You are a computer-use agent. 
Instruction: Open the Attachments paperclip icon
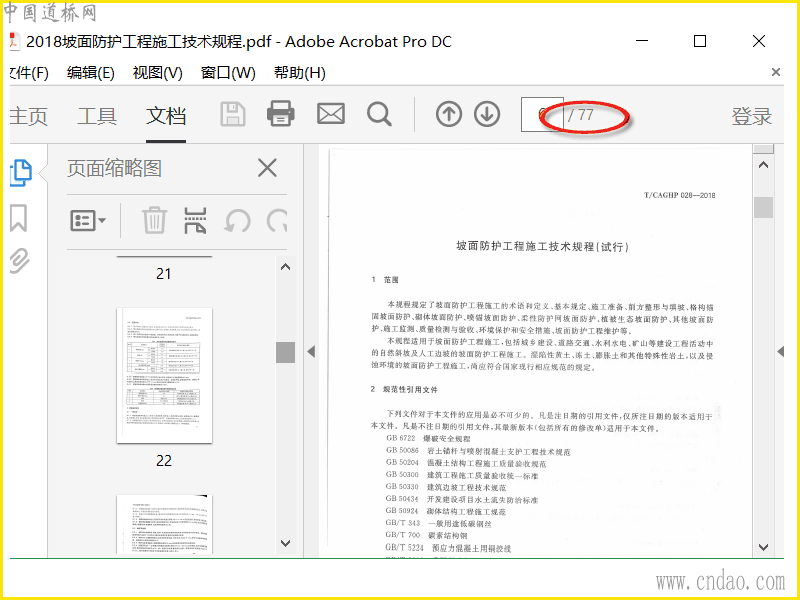[x=19, y=261]
